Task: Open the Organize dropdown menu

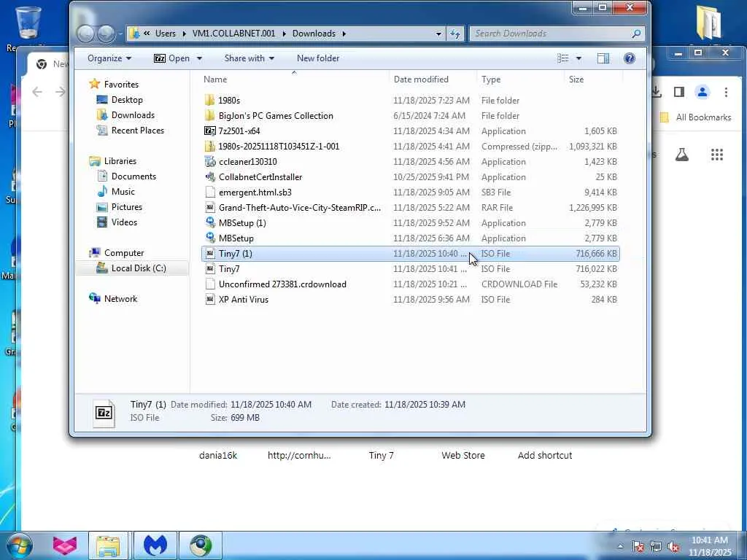Action: click(109, 58)
